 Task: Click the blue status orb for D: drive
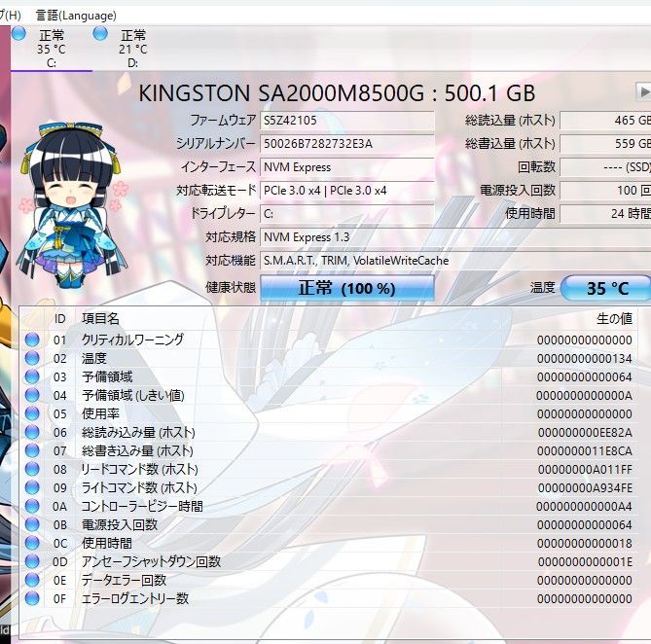pos(100,34)
